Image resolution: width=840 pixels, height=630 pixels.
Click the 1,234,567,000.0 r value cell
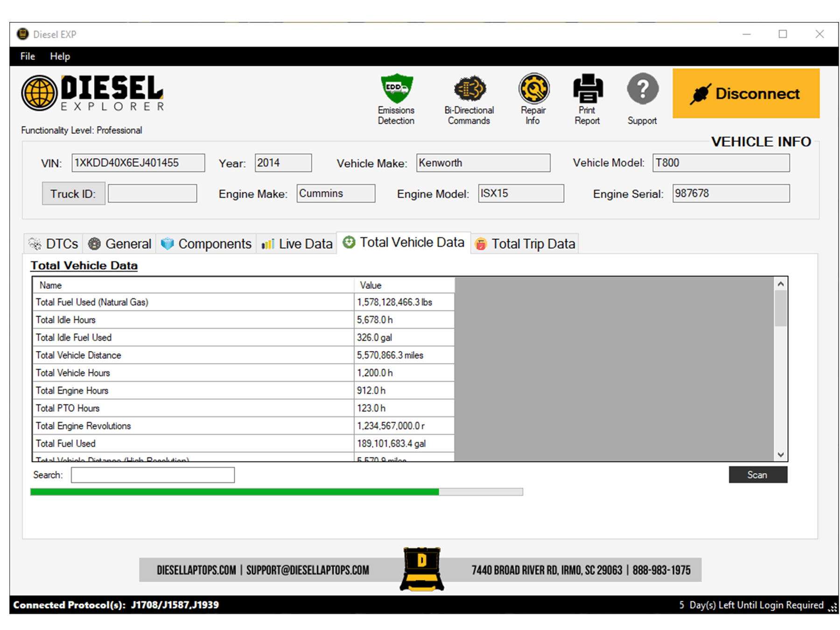click(x=405, y=426)
